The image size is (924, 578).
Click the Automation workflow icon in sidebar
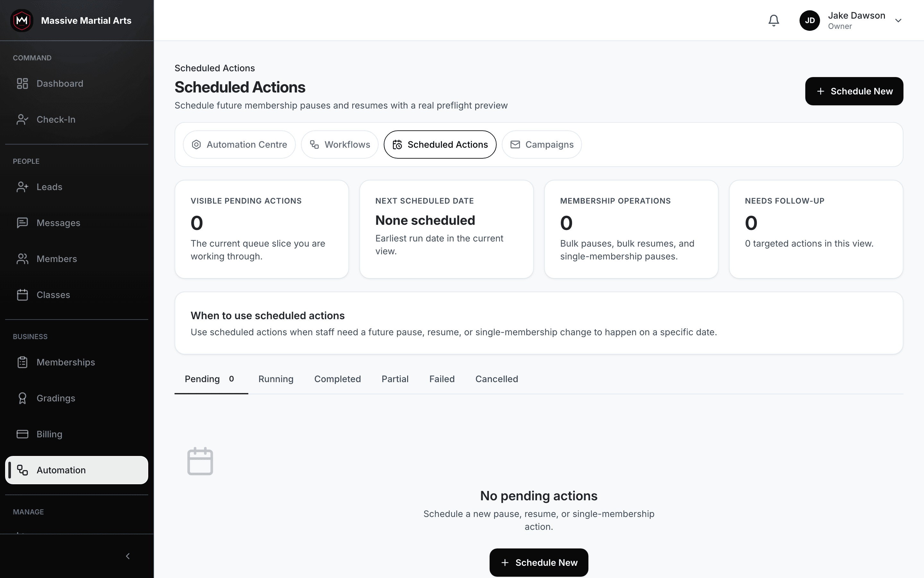[x=22, y=470]
